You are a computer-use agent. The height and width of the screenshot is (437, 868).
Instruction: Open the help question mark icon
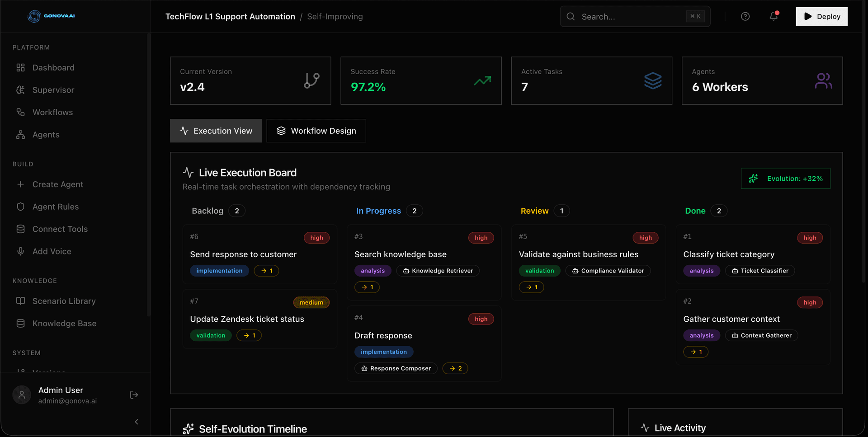(x=745, y=16)
